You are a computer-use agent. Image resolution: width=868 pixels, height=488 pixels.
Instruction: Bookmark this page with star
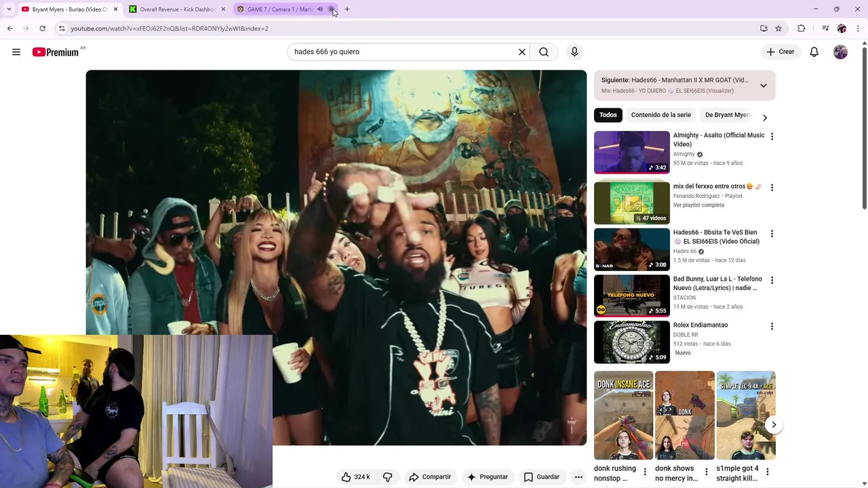778,28
